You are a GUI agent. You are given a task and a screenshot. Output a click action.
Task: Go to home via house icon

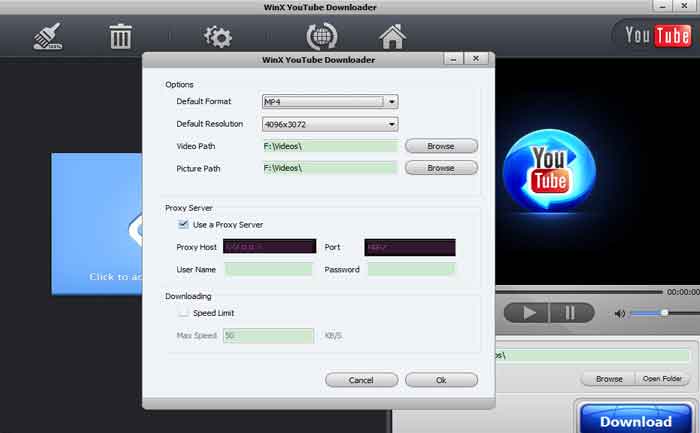392,36
